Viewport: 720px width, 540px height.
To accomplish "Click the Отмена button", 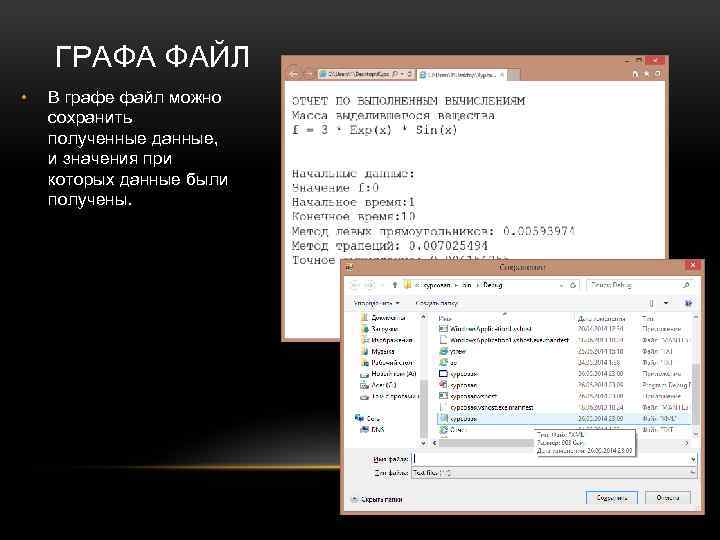I will click(x=668, y=498).
